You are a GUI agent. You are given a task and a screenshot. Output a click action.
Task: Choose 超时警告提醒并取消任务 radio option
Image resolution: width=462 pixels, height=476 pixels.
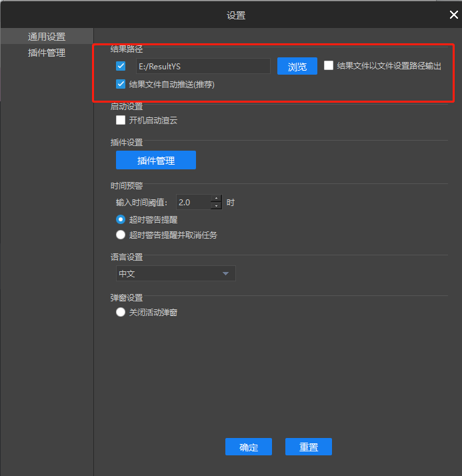[x=121, y=235]
